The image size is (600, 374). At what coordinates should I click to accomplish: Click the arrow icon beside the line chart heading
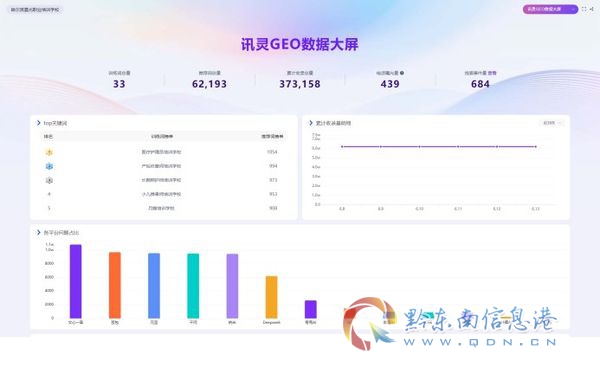click(x=311, y=123)
